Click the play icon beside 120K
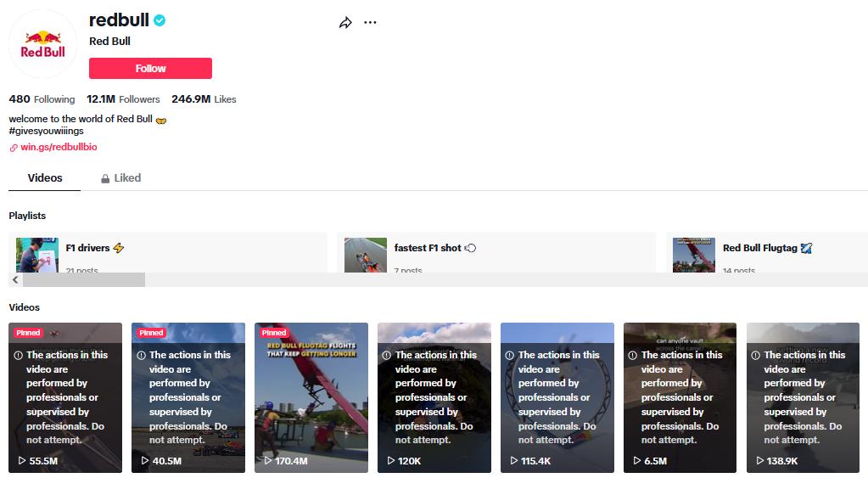This screenshot has height=478, width=868. click(x=391, y=461)
